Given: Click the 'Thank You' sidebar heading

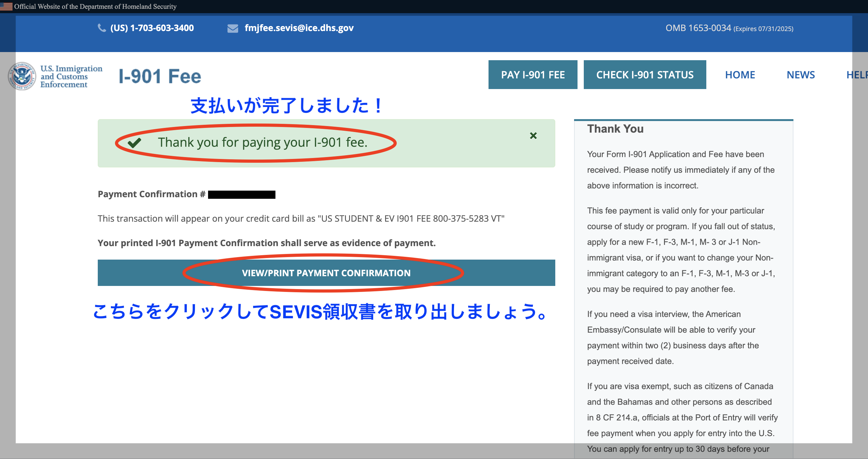Looking at the screenshot, I should [615, 129].
